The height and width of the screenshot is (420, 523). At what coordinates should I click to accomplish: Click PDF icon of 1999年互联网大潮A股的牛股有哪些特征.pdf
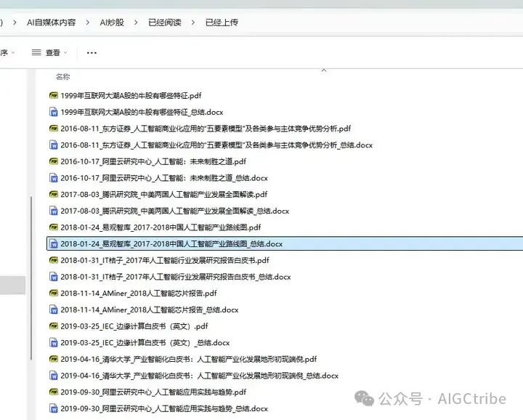pos(54,95)
